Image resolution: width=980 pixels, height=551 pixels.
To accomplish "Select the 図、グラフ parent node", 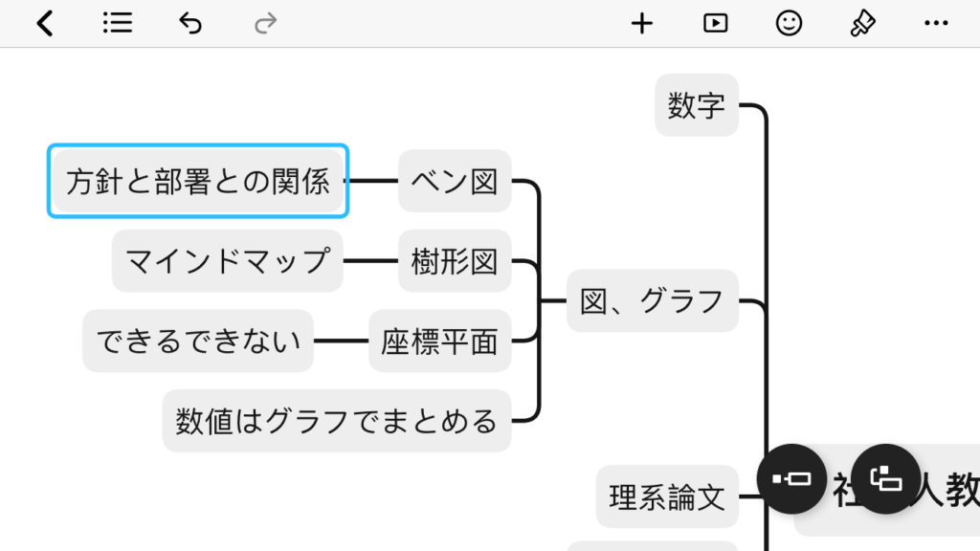I will 653,300.
